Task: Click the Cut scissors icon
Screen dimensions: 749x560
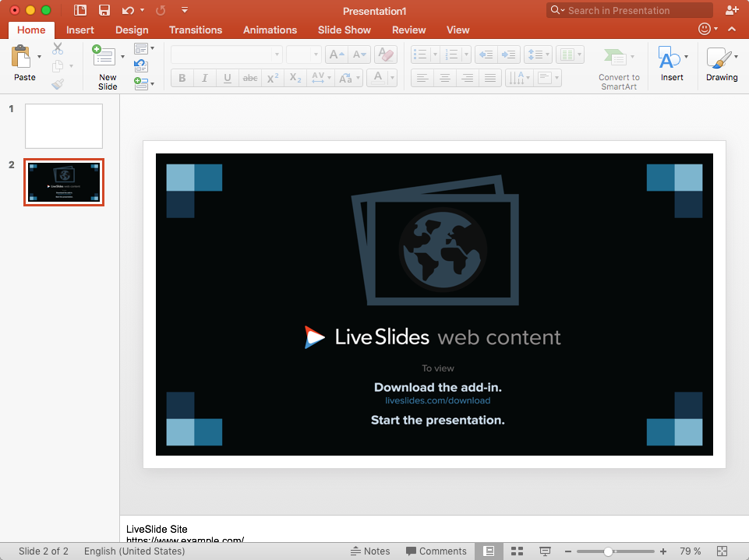Action: coord(58,48)
